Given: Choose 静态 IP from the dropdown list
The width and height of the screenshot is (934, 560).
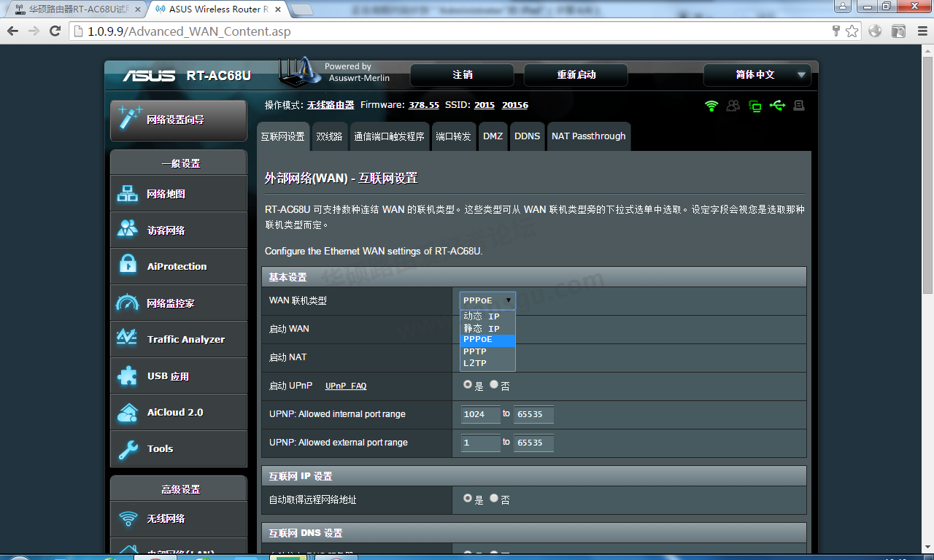Looking at the screenshot, I should click(487, 329).
